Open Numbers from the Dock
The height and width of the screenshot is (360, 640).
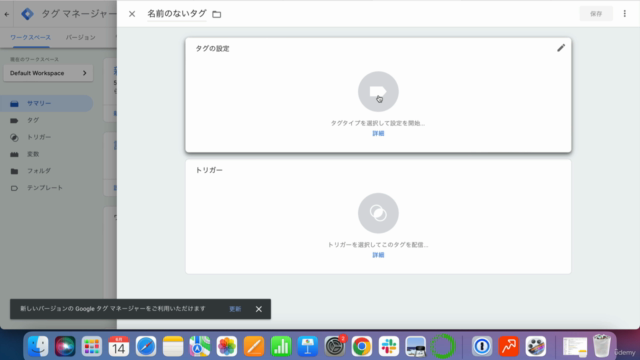281,347
